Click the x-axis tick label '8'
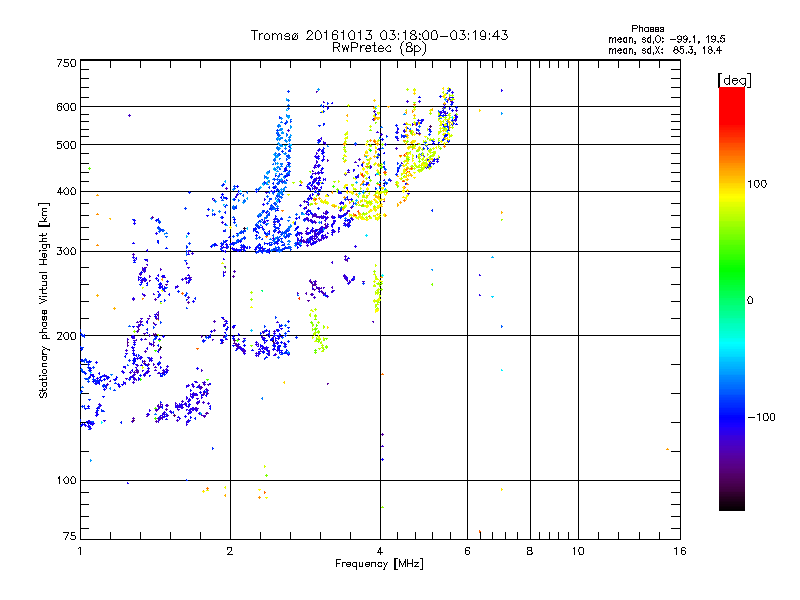800x600 pixels. click(530, 551)
